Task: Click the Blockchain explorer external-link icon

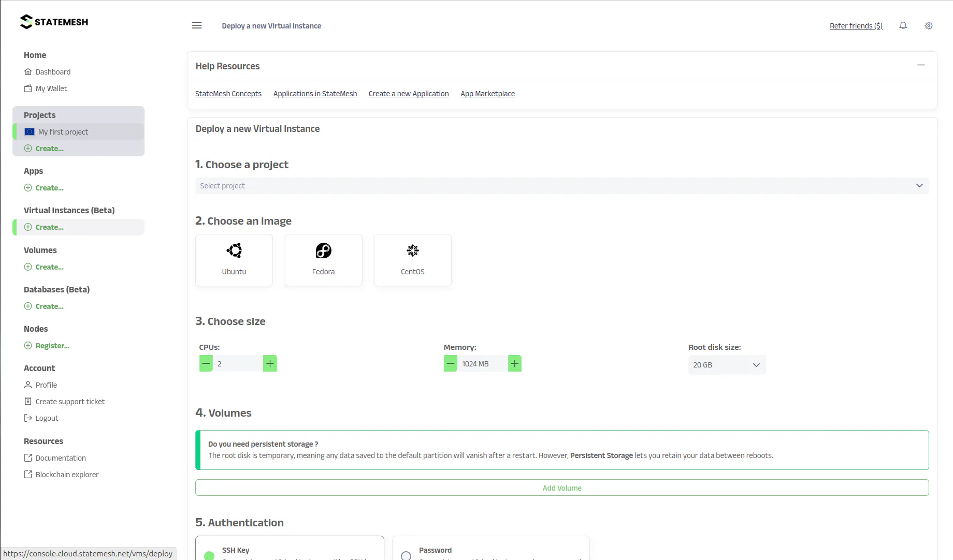Action: (28, 475)
